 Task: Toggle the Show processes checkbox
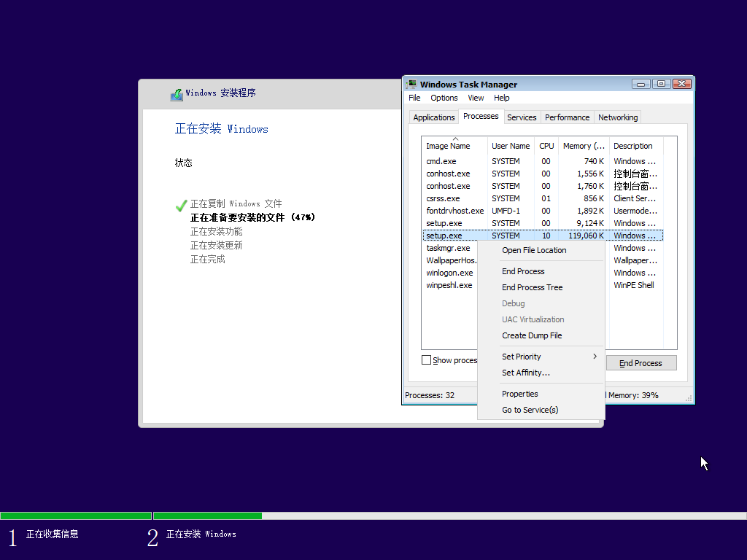pos(426,360)
